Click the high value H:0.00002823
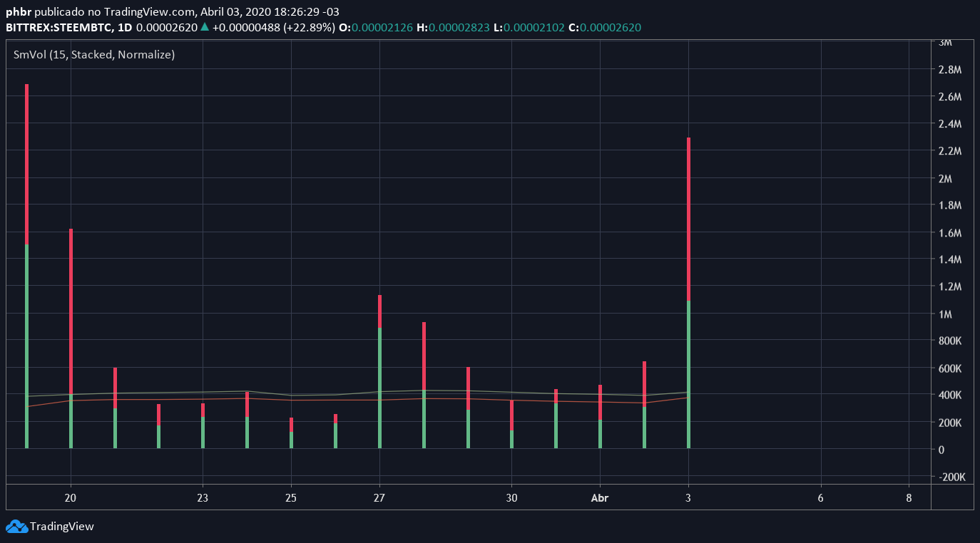 pos(454,27)
